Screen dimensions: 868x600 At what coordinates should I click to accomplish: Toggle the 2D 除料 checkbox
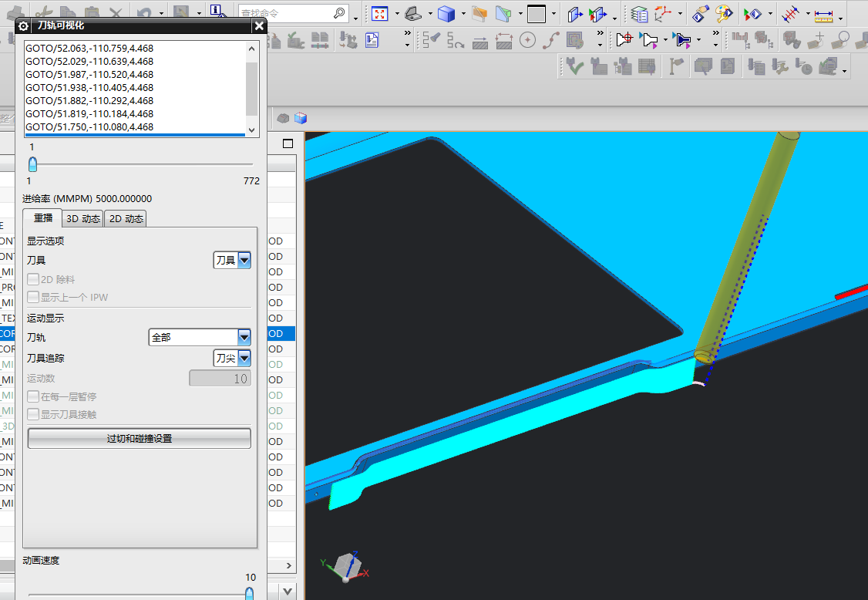pyautogui.click(x=33, y=279)
